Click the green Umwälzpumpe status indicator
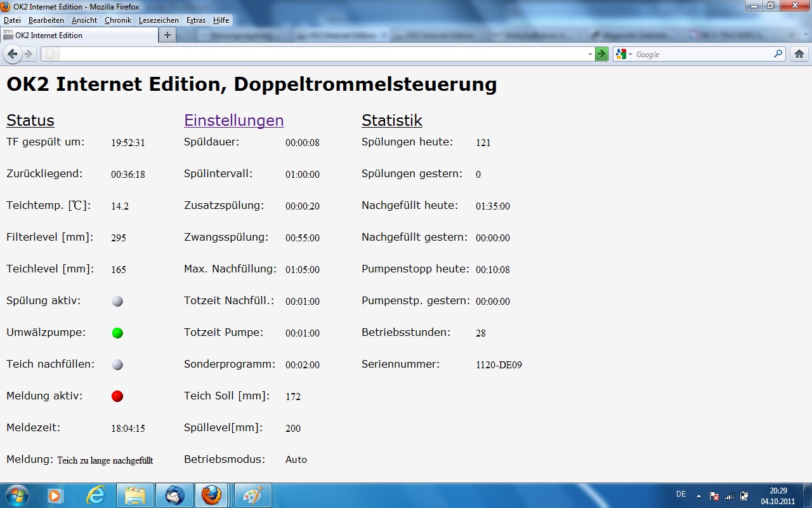This screenshot has height=508, width=812. coord(117,333)
